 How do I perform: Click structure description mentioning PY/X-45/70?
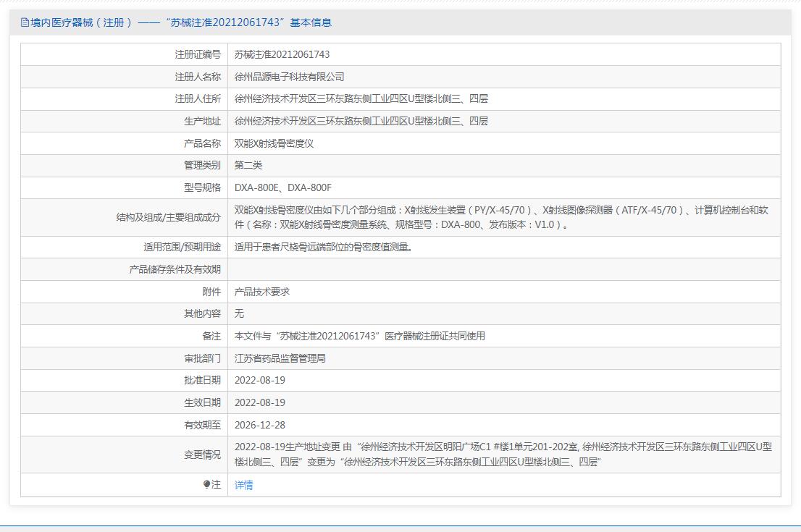tap(501, 217)
